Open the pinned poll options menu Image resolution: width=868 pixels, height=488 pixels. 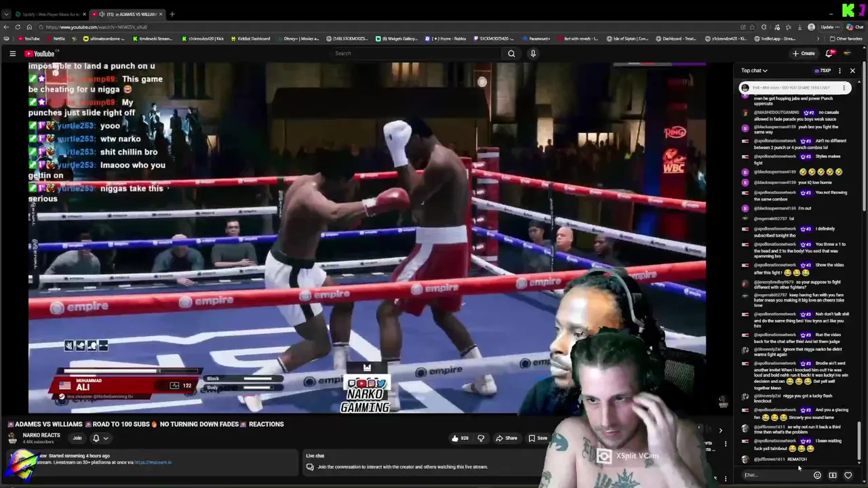(x=844, y=87)
